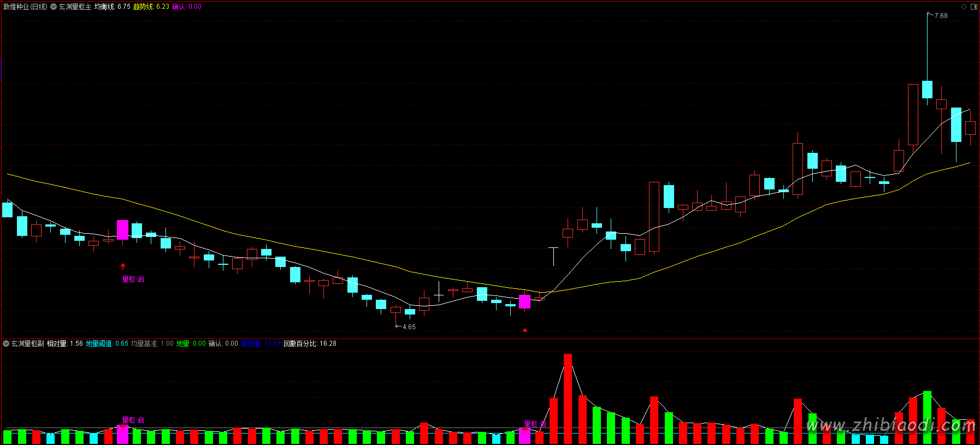980x445 pixels.
Task: Click the green 地量: 0.00 label
Action: pos(191,343)
